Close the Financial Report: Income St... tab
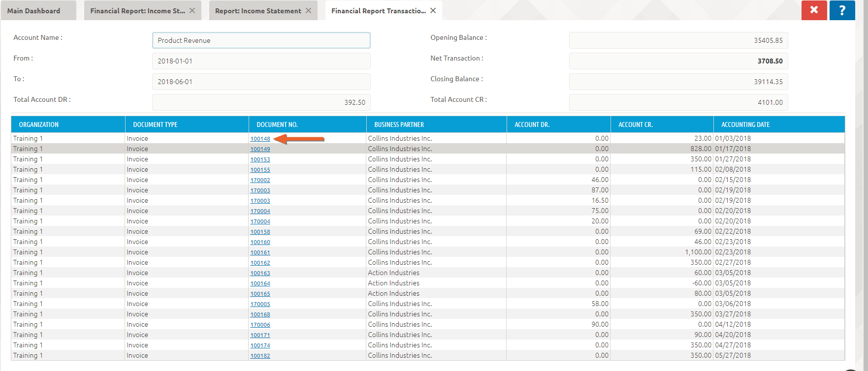 tap(192, 10)
